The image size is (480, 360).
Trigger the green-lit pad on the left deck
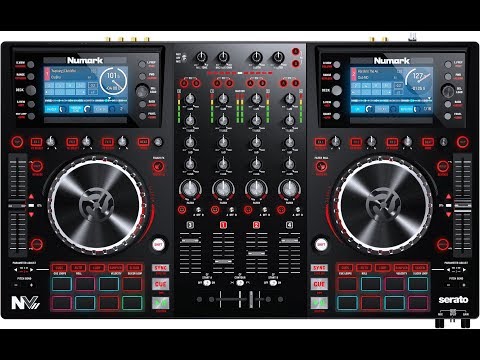(132, 303)
